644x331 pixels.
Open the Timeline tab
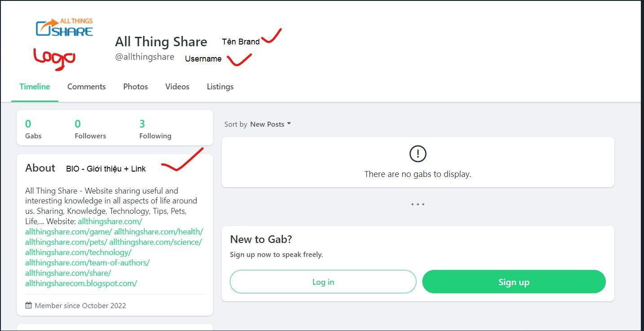coord(35,87)
